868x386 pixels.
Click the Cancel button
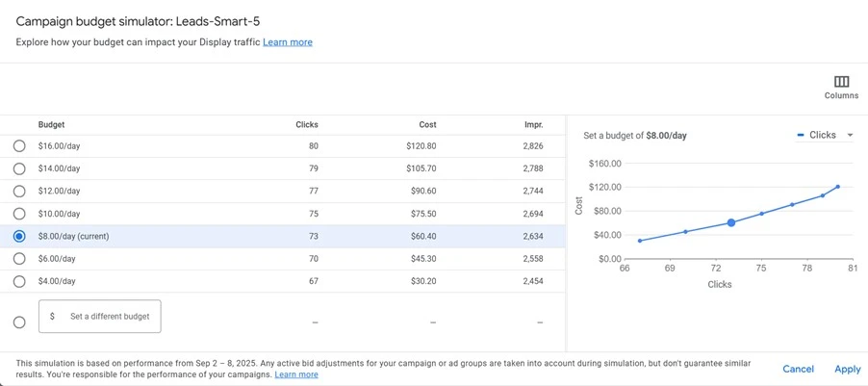click(x=798, y=369)
